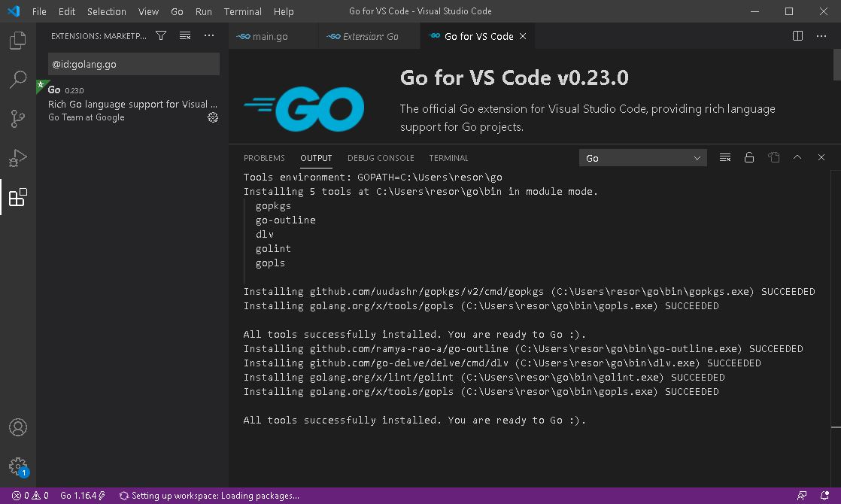Click Go 1.16.4 version in status bar
Viewport: 841px width, 504px height.
coord(82,496)
